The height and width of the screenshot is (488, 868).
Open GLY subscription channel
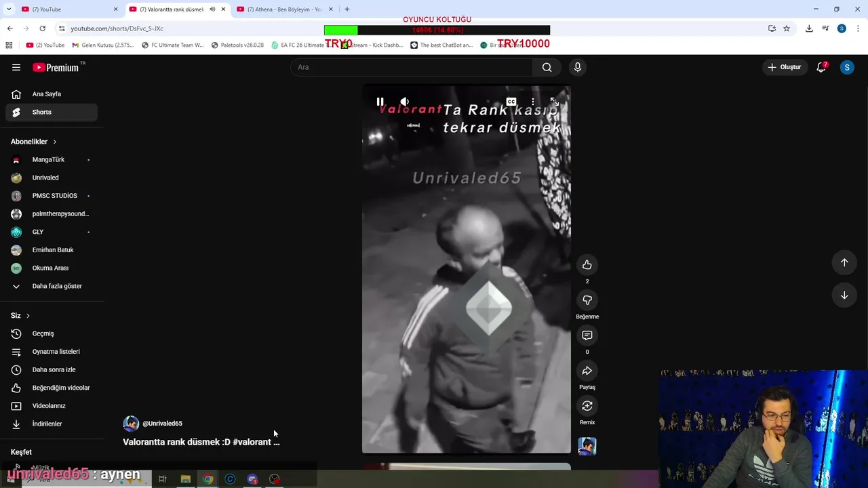(52, 232)
